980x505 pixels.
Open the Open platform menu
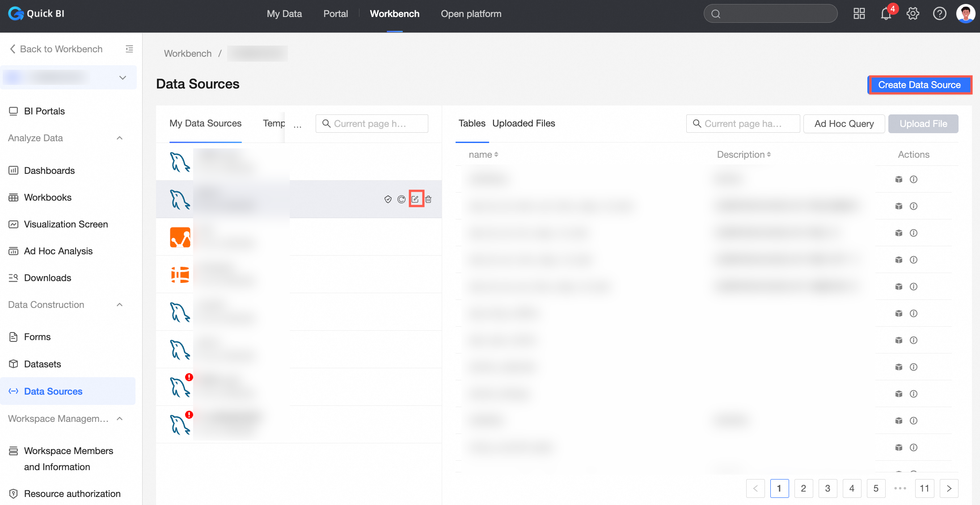[x=471, y=14]
